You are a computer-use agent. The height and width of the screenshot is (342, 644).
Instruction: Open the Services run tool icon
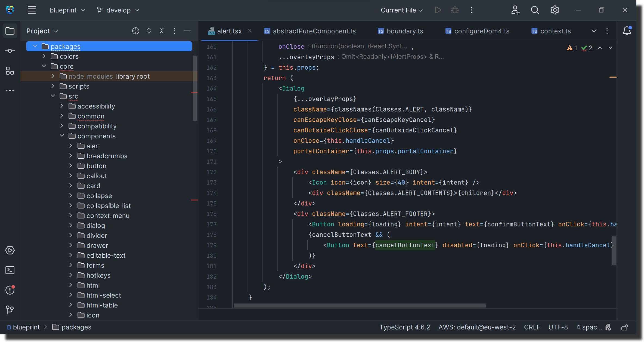click(10, 250)
